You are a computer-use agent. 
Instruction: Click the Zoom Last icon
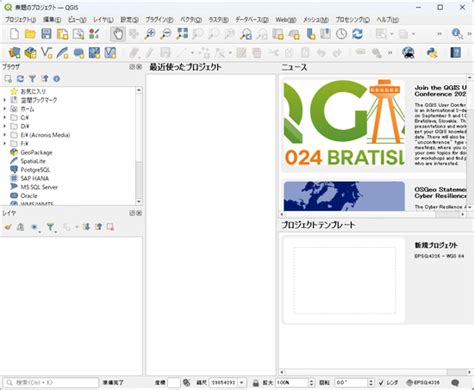pyautogui.click(x=246, y=34)
